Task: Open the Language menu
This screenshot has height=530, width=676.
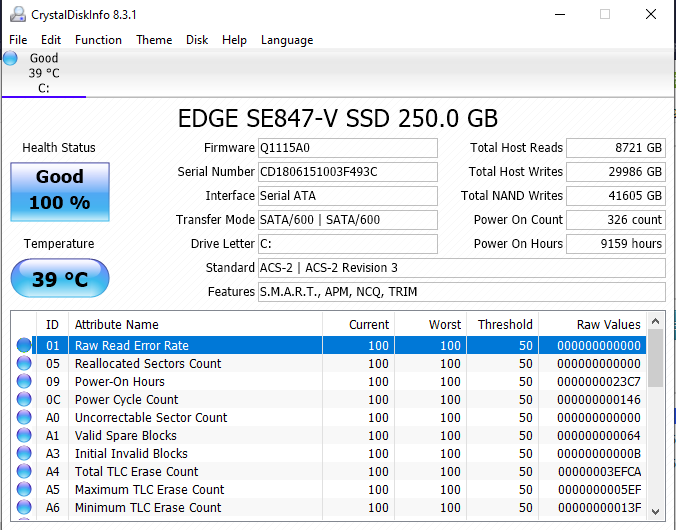Action: pyautogui.click(x=287, y=40)
